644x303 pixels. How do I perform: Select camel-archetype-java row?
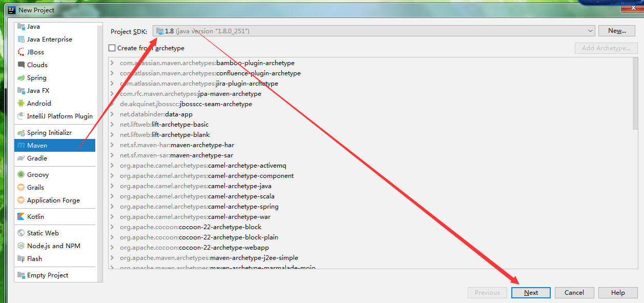click(370, 186)
